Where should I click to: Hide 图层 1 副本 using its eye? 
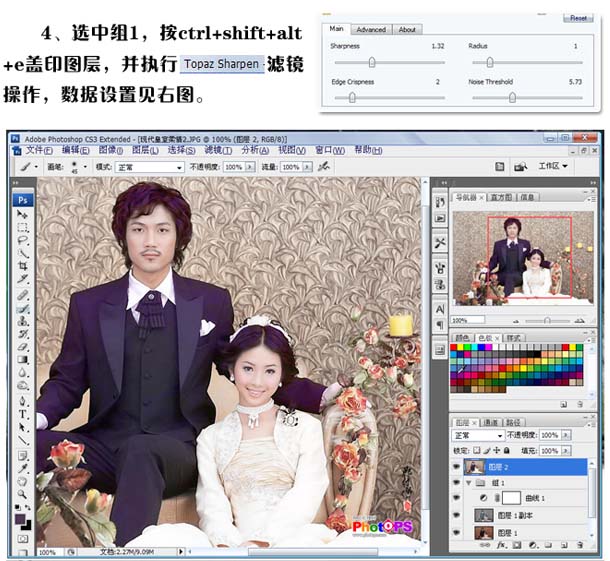point(457,515)
